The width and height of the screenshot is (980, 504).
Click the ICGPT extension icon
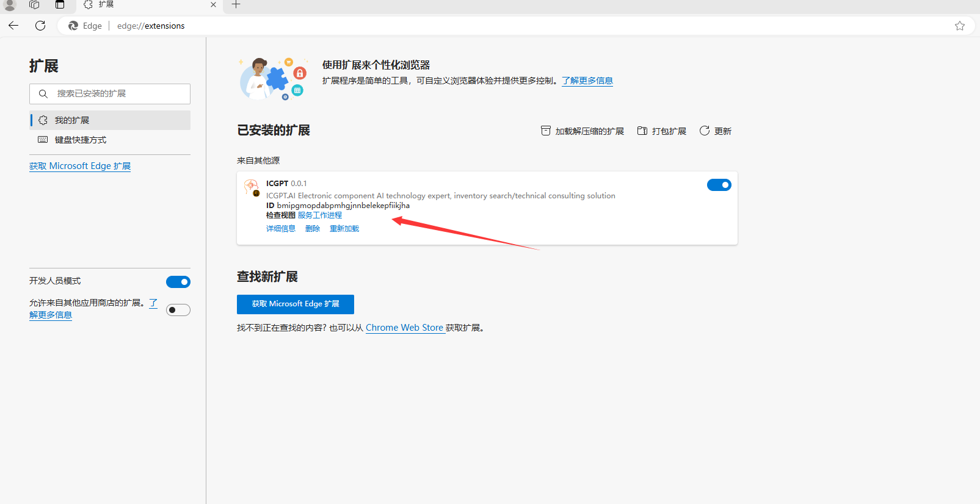coord(252,187)
